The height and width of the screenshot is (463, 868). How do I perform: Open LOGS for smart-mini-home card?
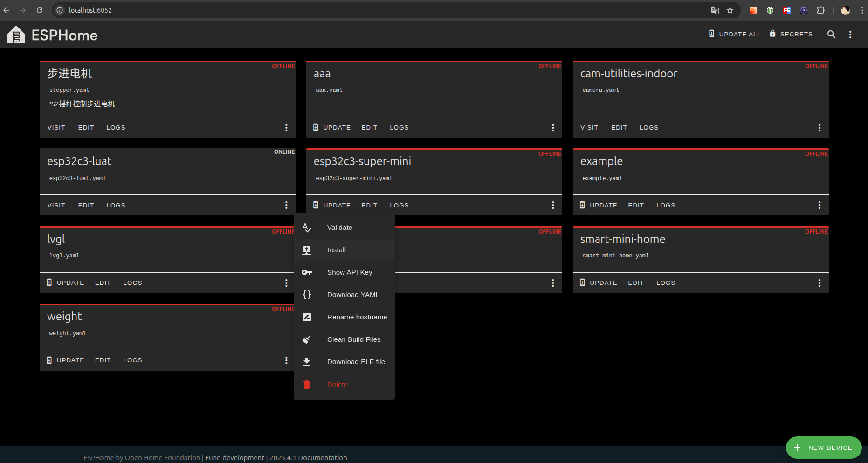tap(666, 283)
